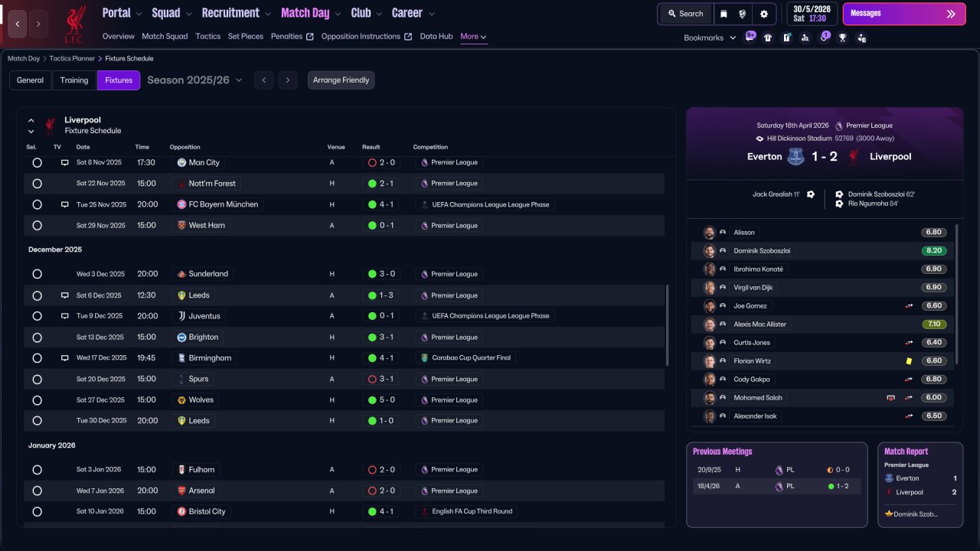Select the radio button for Brighton fixture
This screenshot has width=980, height=551.
pyautogui.click(x=37, y=337)
